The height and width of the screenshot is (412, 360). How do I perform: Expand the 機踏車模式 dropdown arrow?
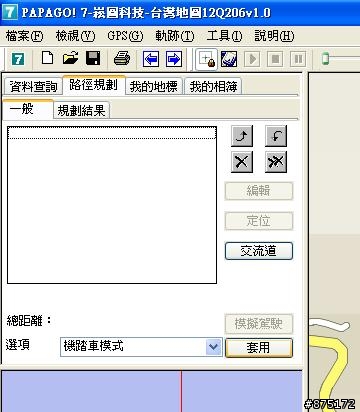213,347
